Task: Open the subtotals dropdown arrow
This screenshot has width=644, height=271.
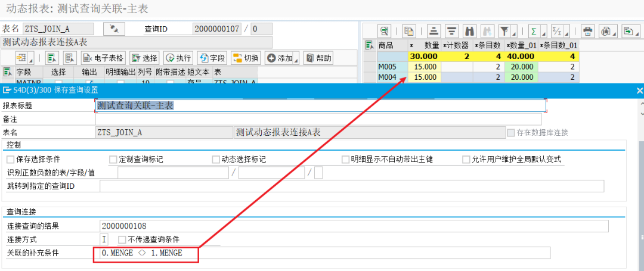Action: pos(566,32)
